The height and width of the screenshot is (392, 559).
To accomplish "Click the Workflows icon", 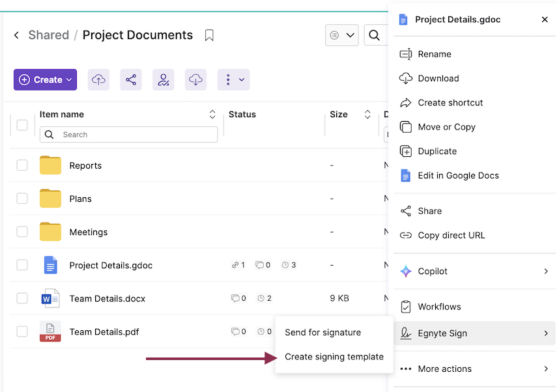I will 405,306.
